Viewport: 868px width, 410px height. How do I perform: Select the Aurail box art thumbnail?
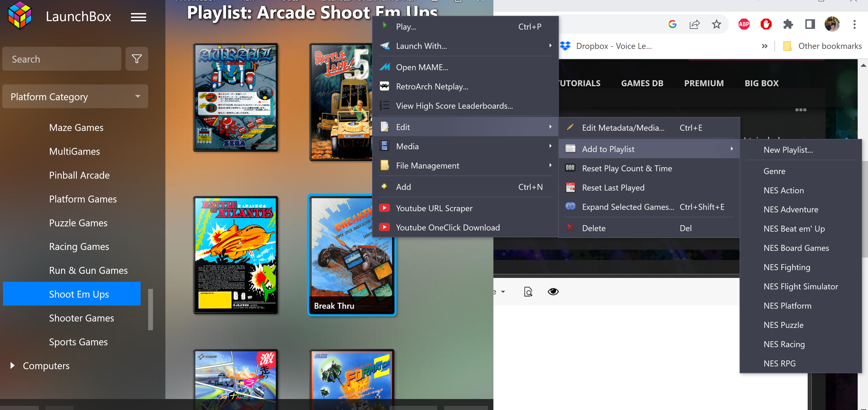[x=236, y=97]
